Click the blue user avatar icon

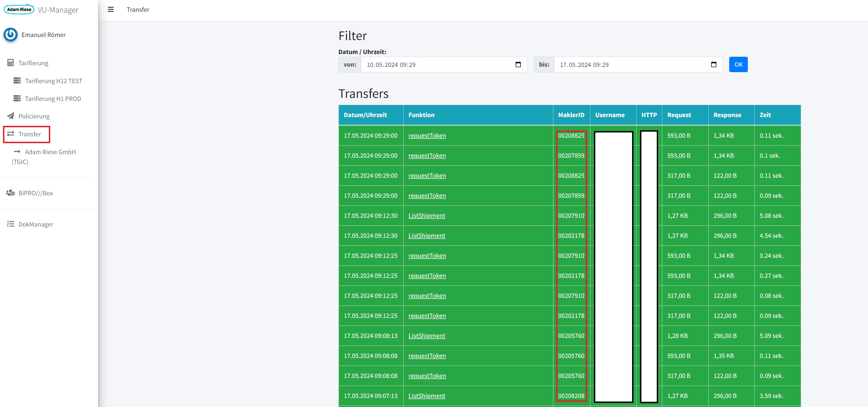[10, 35]
